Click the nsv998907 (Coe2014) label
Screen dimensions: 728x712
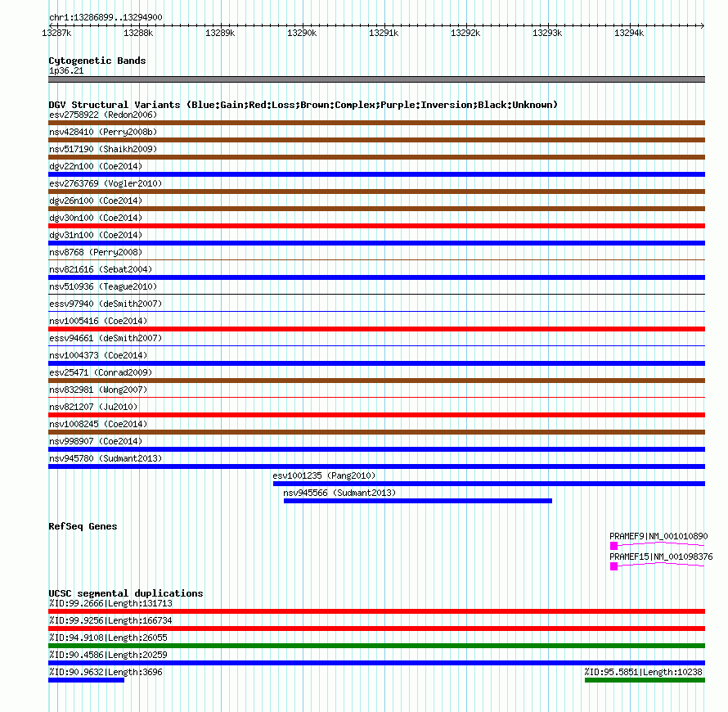point(96,441)
